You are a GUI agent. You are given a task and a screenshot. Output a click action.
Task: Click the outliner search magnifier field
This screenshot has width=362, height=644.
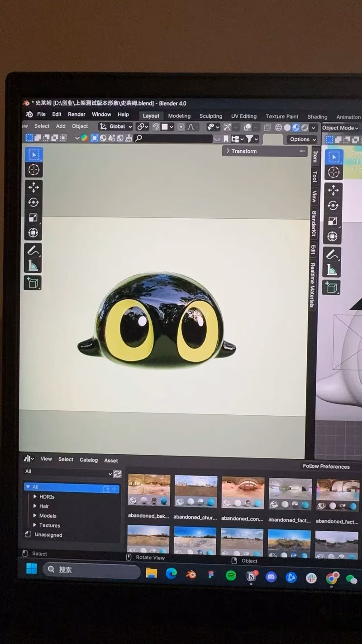174,138
